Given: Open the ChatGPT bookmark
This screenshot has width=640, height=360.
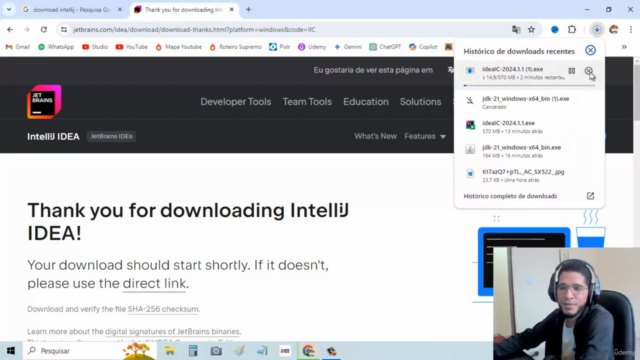Looking at the screenshot, I should tap(385, 47).
